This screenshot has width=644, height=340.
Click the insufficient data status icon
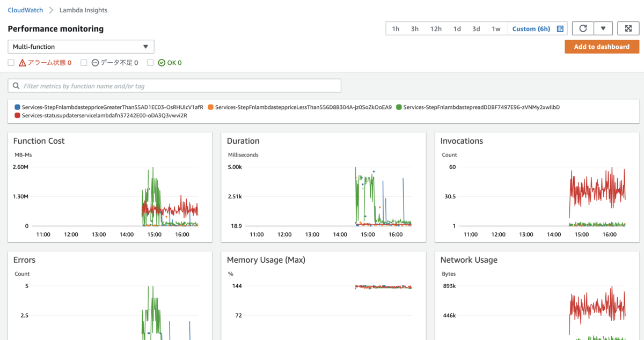coord(96,63)
